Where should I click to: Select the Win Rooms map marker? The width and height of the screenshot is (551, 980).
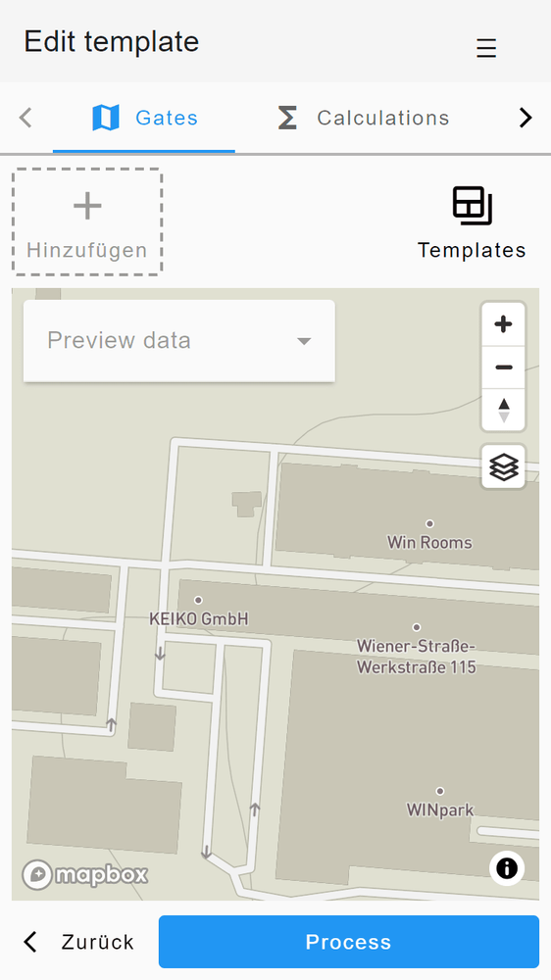[x=429, y=524]
